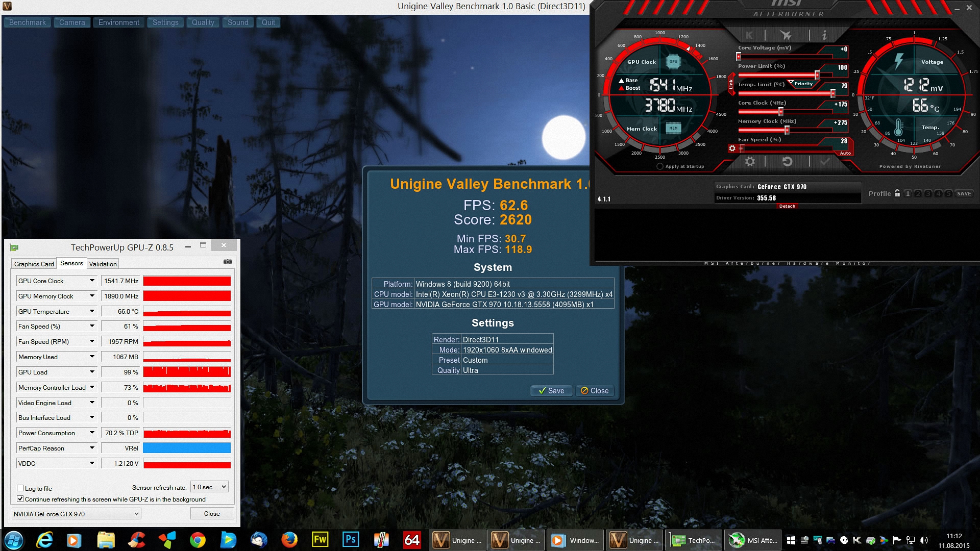Open the Sensor refresh rate dropdown

(209, 487)
